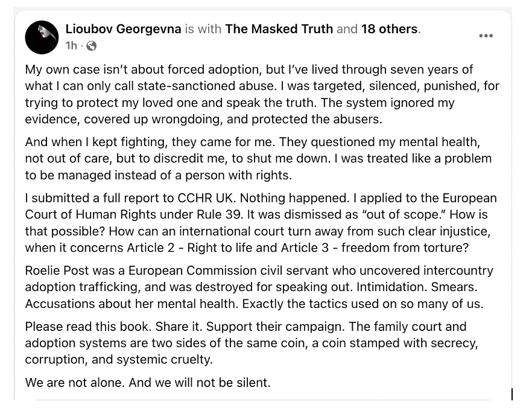Click the paragraph starting "Roelie Post was"
Screen dimensions: 532x413
tap(259, 287)
